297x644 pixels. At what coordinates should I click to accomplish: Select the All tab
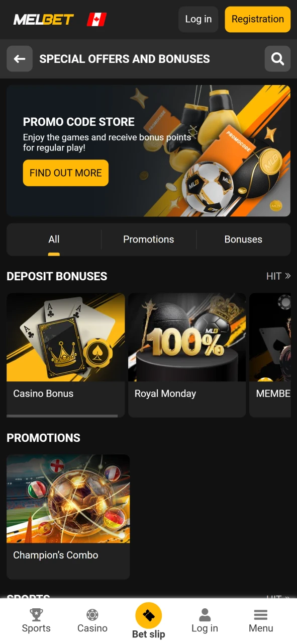[54, 239]
